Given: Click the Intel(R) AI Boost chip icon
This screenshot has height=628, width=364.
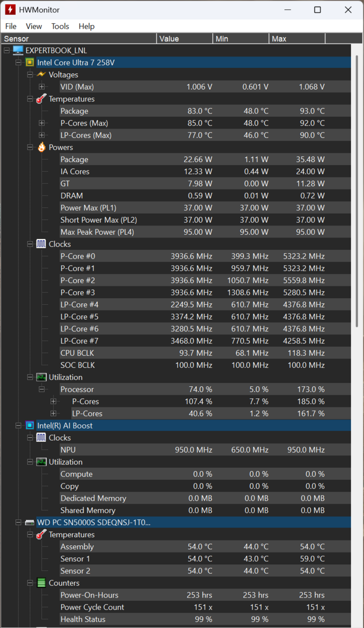Looking at the screenshot, I should click(x=30, y=425).
